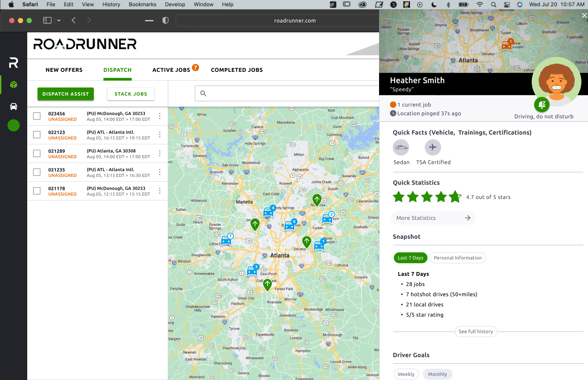588x380 pixels.
Task: Click the Sedan vehicle icon
Action: point(401,147)
